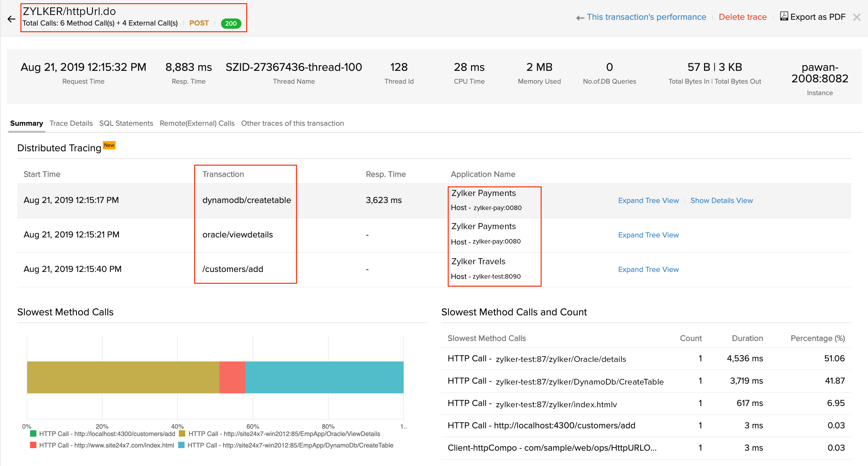868x466 pixels.
Task: Open Other traces of this transaction tab
Action: [x=292, y=123]
